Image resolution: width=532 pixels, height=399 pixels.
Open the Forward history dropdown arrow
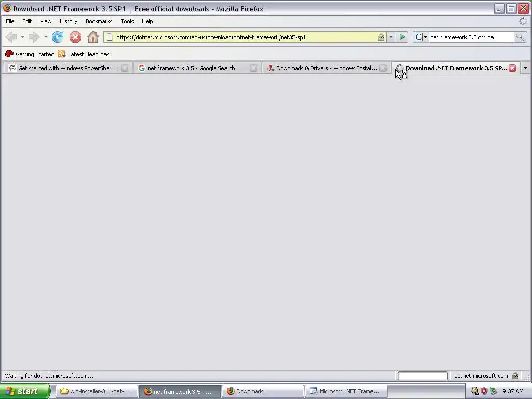point(46,37)
